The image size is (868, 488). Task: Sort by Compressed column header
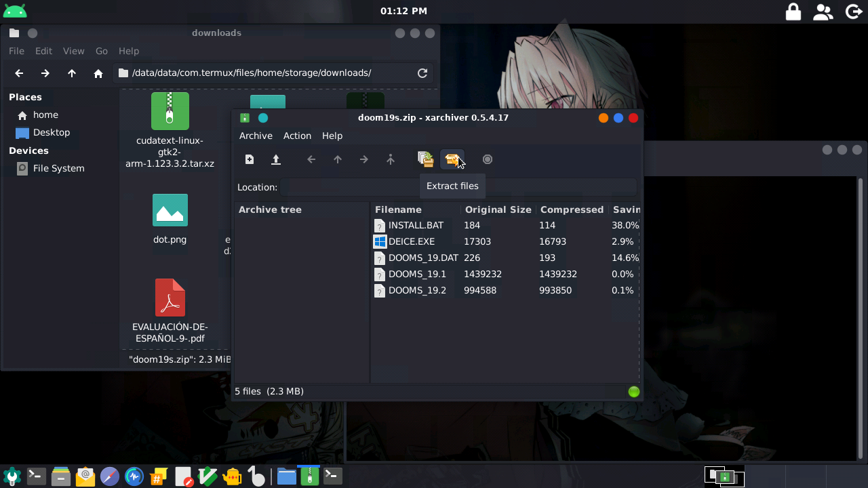pyautogui.click(x=572, y=209)
